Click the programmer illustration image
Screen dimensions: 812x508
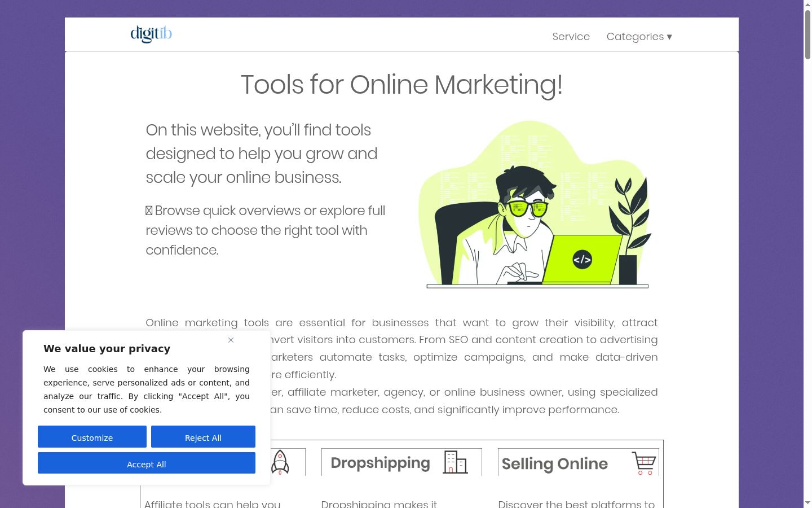point(535,204)
